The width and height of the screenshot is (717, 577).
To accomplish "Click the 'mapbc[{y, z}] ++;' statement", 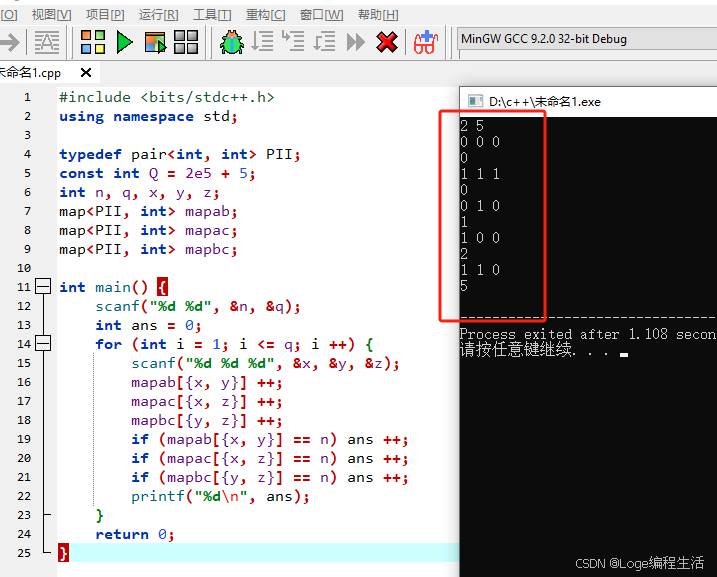I will click(x=207, y=421).
